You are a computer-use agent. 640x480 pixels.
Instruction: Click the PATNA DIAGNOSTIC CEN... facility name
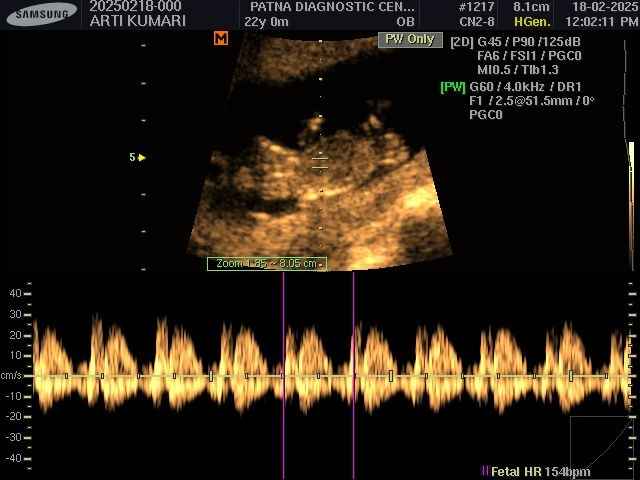pyautogui.click(x=332, y=7)
